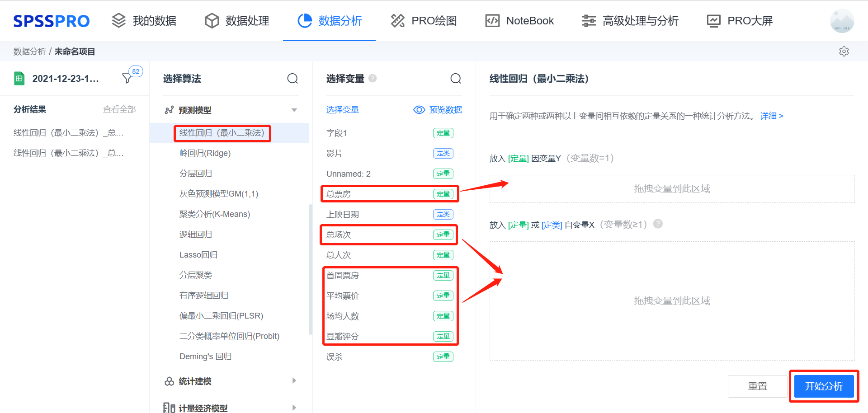The height and width of the screenshot is (413, 868).
Task: Click the green spreadsheet file icon
Action: point(19,79)
